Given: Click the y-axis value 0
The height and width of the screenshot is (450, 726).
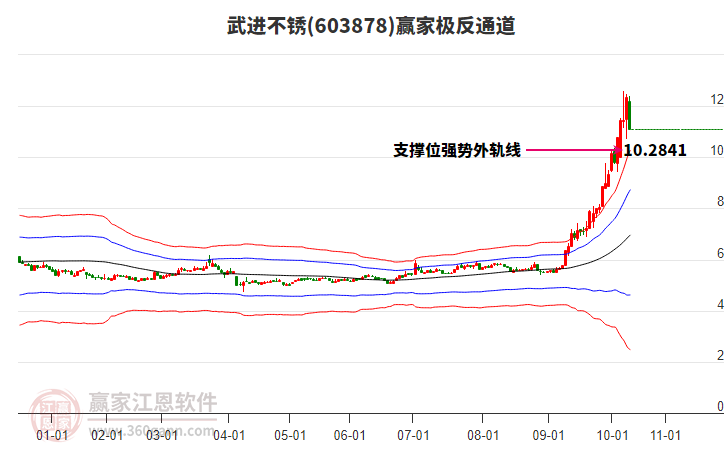Looking at the screenshot, I should pyautogui.click(x=720, y=406).
